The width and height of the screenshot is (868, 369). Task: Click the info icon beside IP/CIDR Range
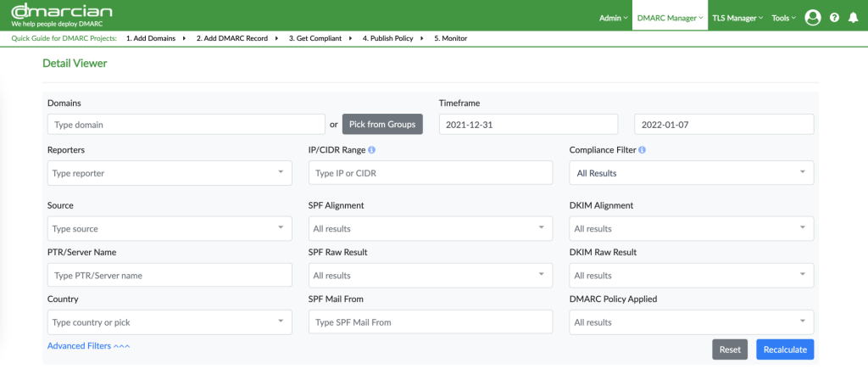371,150
